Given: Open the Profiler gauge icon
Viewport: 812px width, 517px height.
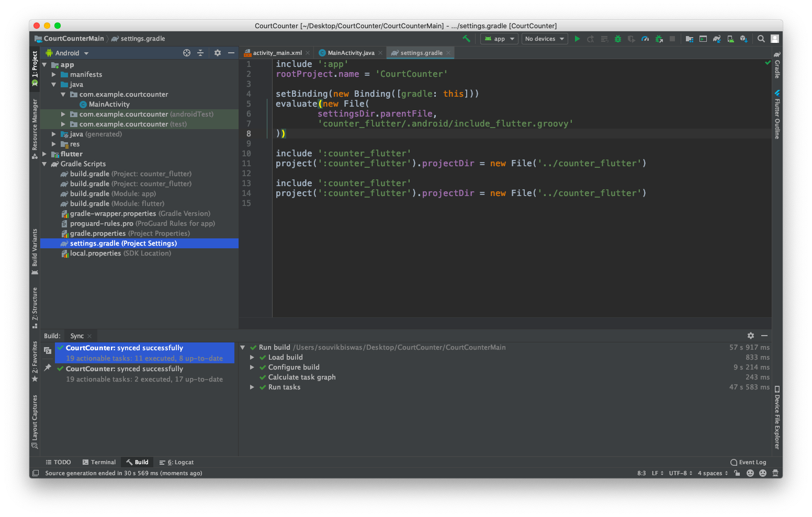Looking at the screenshot, I should coord(645,39).
